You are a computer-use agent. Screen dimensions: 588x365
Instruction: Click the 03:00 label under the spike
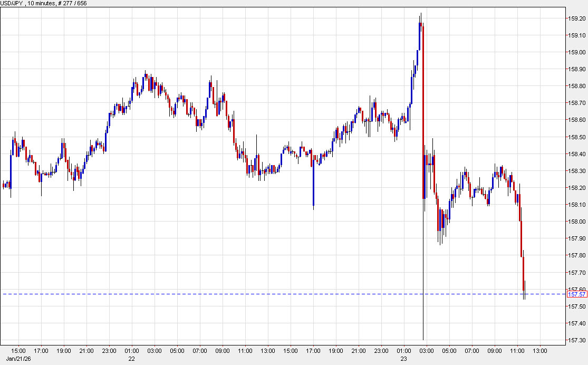click(x=426, y=350)
